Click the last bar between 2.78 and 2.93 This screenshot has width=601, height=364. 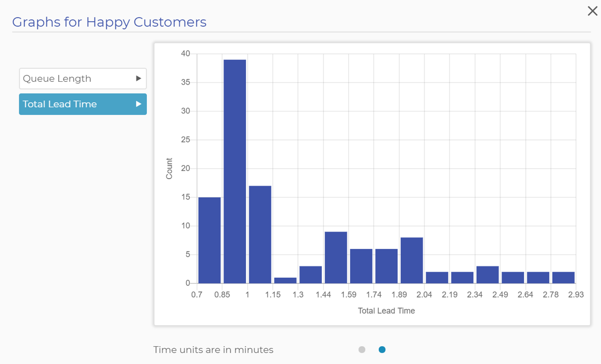pos(563,278)
